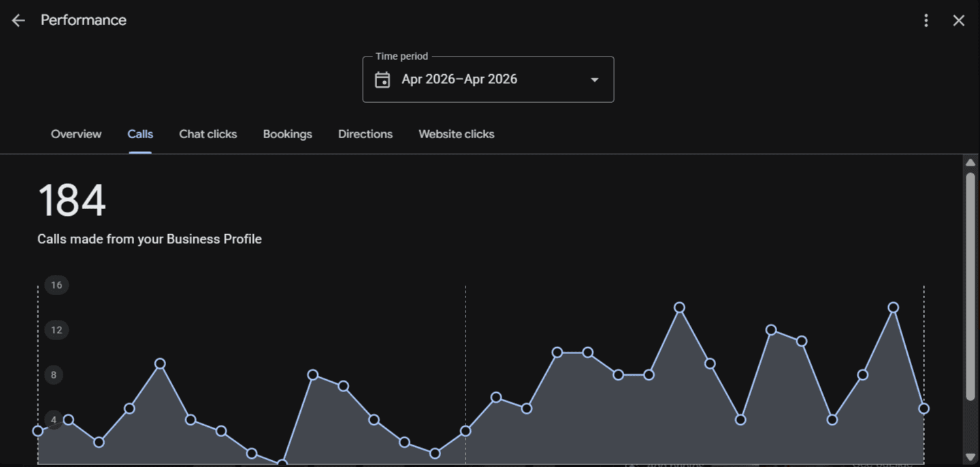Click the calendar icon in Time period
The image size is (980, 467).
(x=382, y=80)
